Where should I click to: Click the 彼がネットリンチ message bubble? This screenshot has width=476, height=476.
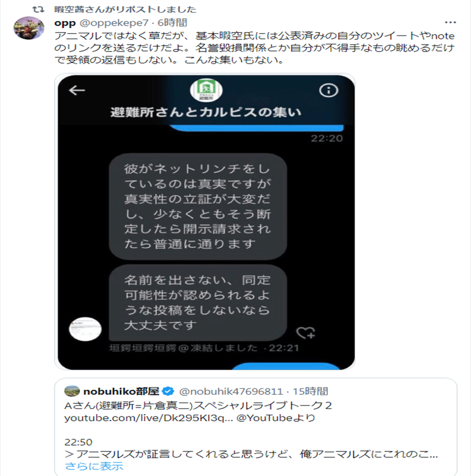(x=198, y=207)
